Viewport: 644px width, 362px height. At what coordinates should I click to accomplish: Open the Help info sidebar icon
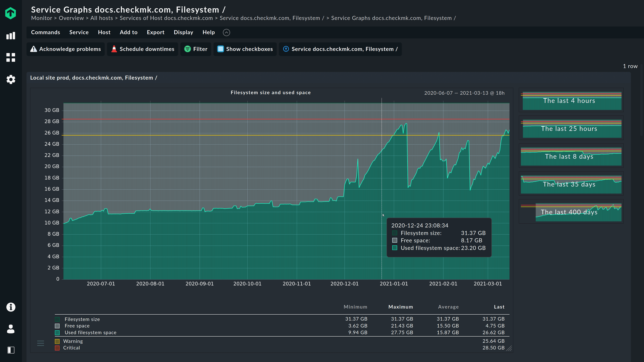click(11, 307)
